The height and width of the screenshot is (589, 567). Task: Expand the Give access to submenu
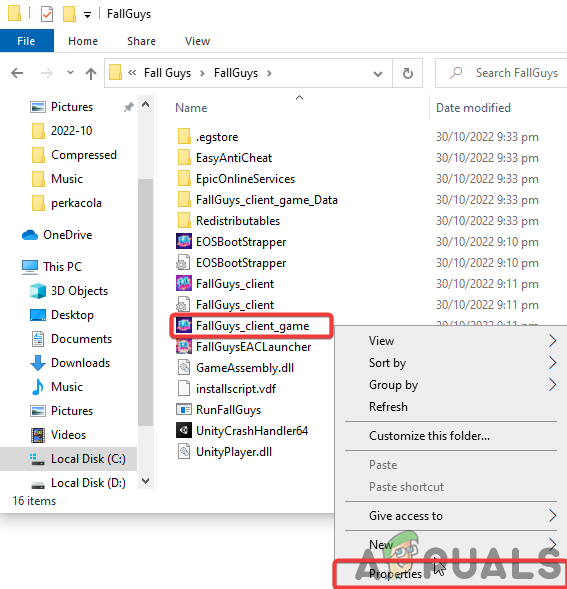451,516
